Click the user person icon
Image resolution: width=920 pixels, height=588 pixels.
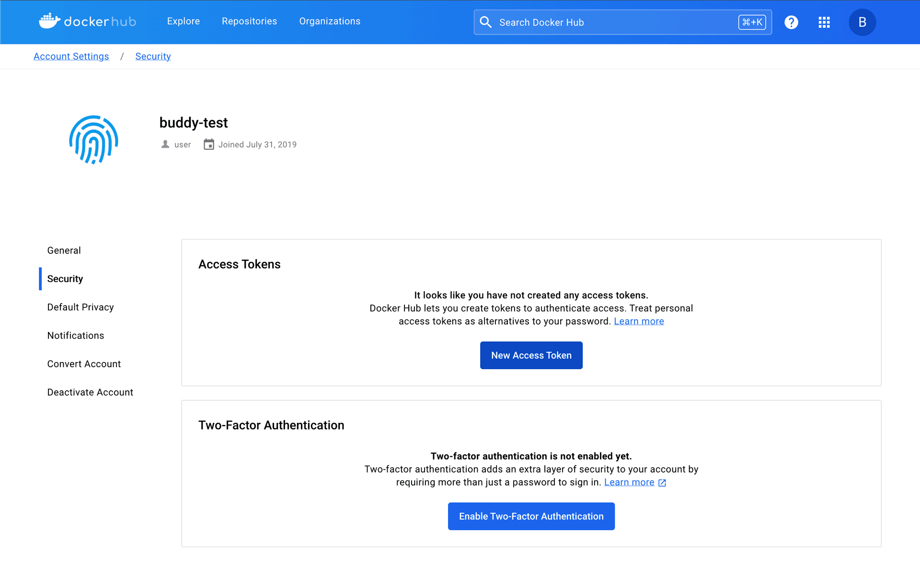(165, 144)
